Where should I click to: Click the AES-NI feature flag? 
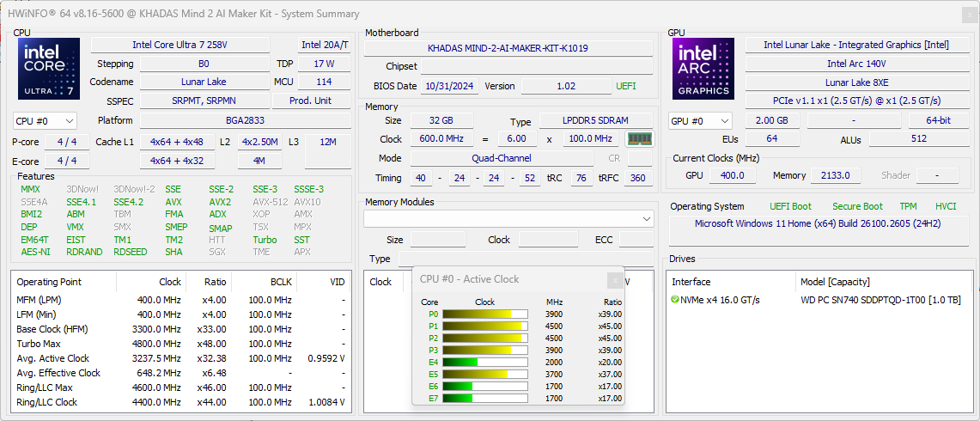coord(35,252)
